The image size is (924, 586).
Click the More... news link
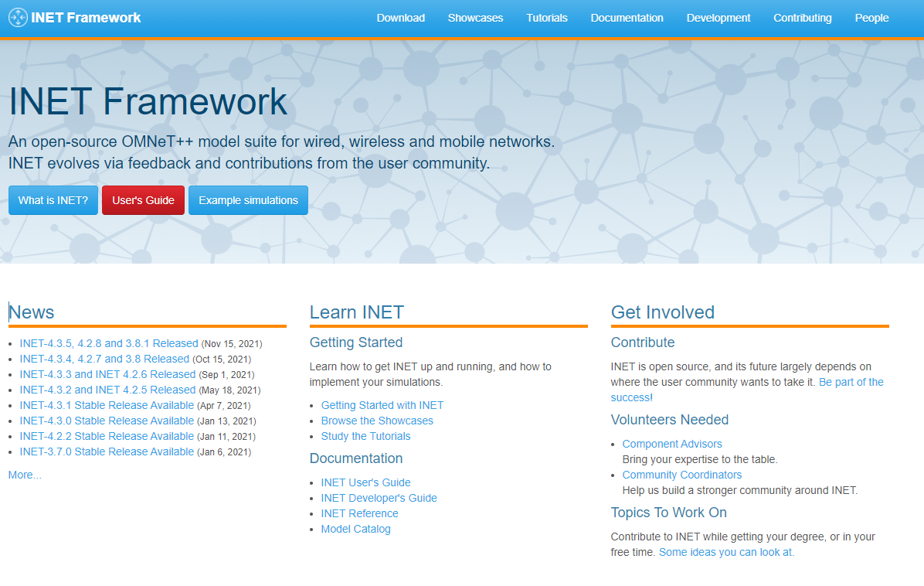25,475
